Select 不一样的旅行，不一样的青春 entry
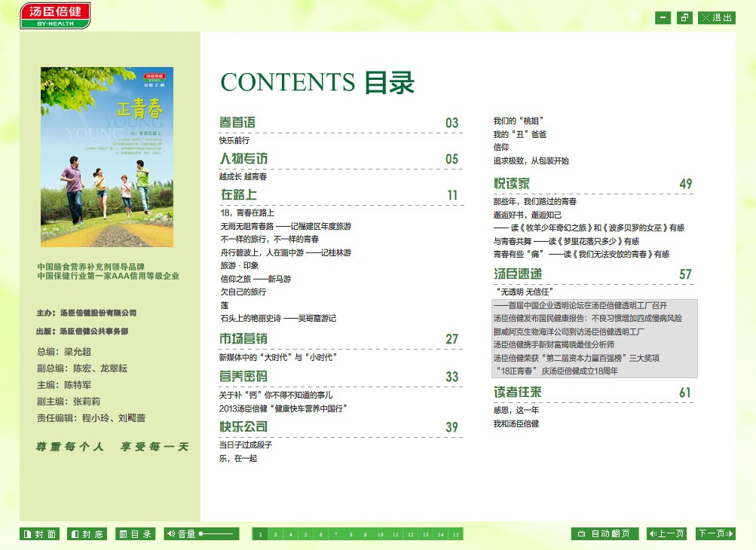 click(270, 239)
